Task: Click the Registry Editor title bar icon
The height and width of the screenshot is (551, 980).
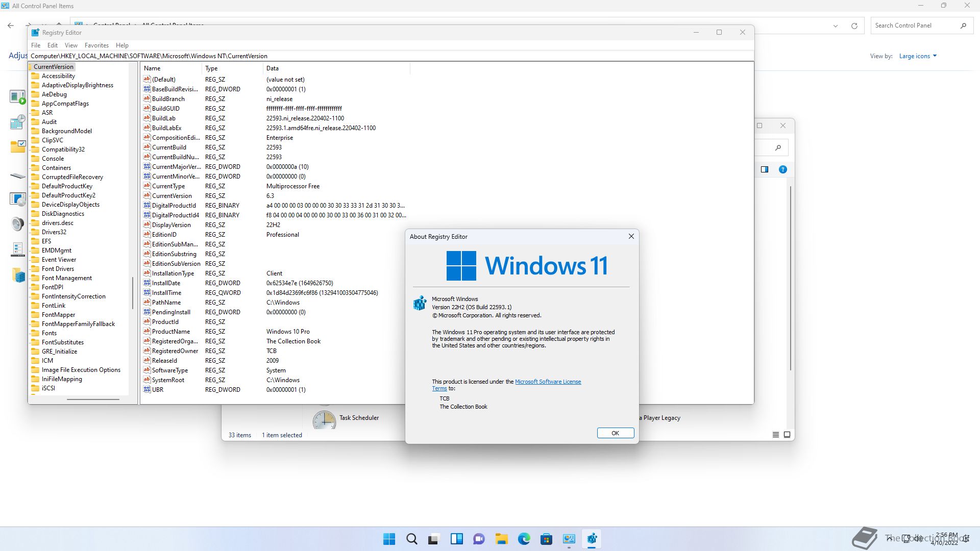Action: [35, 33]
